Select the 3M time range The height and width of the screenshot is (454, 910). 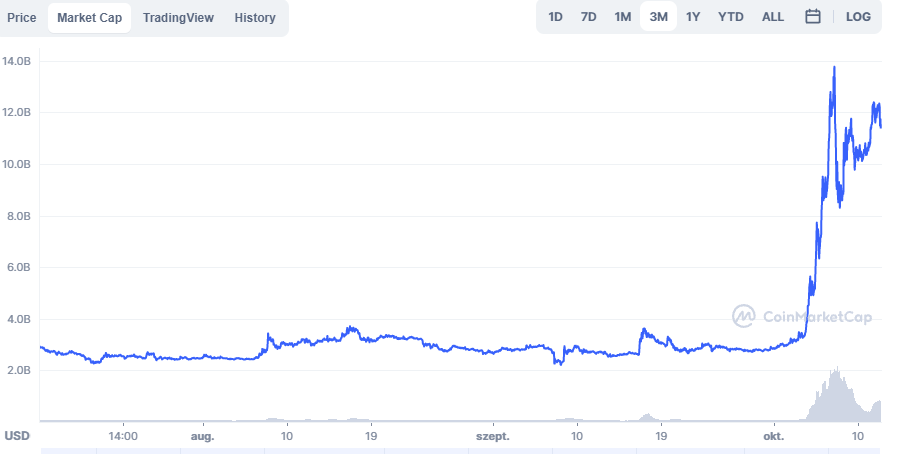coord(658,17)
